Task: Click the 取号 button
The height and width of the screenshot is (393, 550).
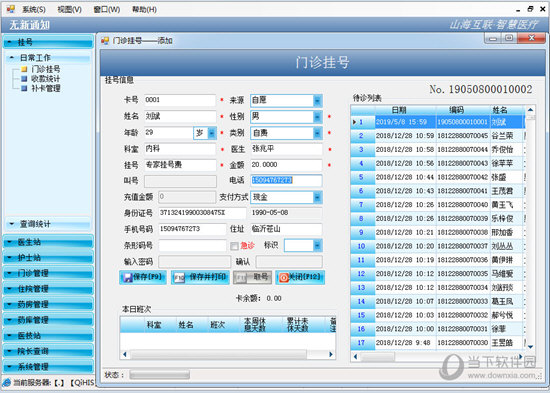Action: click(253, 278)
